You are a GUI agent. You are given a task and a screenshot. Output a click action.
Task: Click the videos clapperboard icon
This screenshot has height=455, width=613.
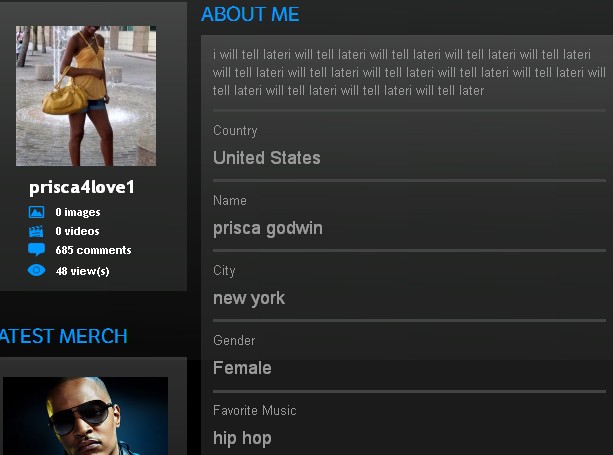coord(36,231)
